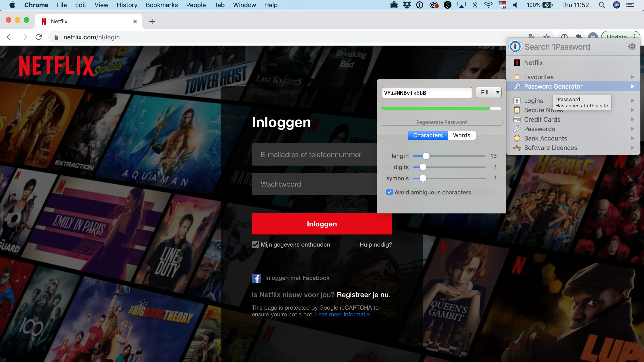
Task: Expand the Passwords submenu arrow
Action: pos(632,129)
